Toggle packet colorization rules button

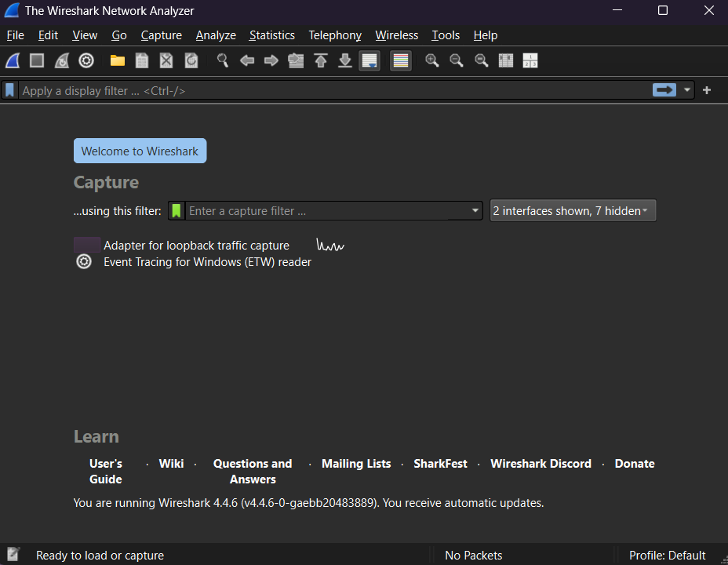pyautogui.click(x=401, y=61)
